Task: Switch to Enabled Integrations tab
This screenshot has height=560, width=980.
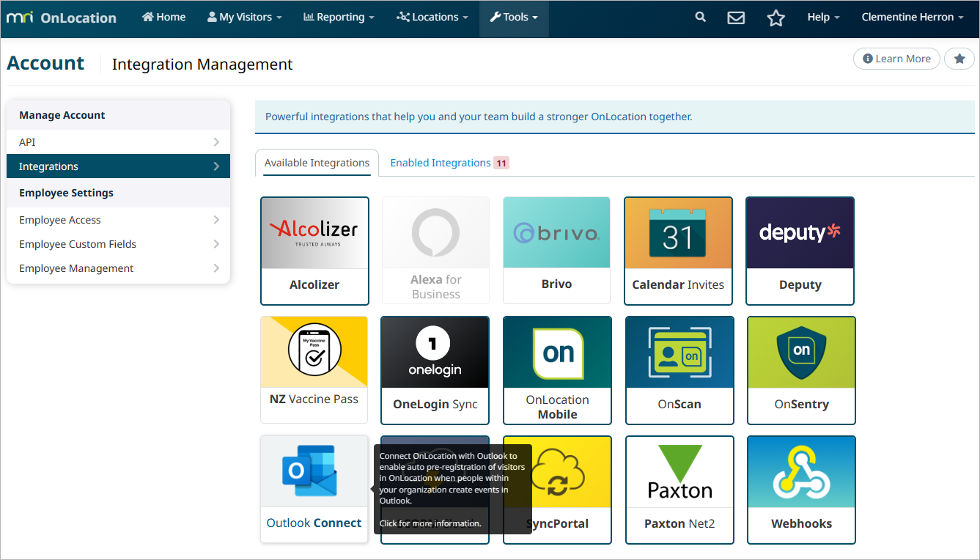Action: click(449, 163)
